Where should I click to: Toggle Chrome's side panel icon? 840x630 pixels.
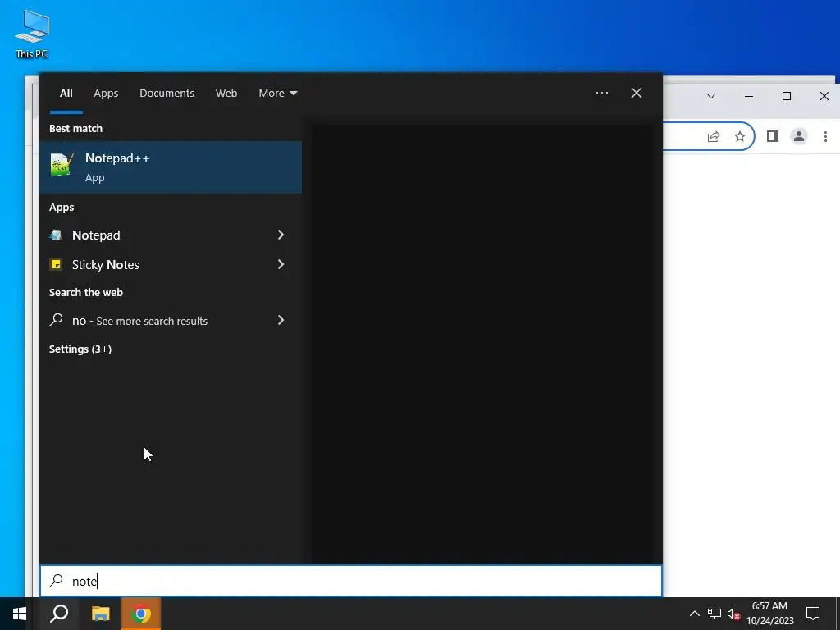coord(773,137)
